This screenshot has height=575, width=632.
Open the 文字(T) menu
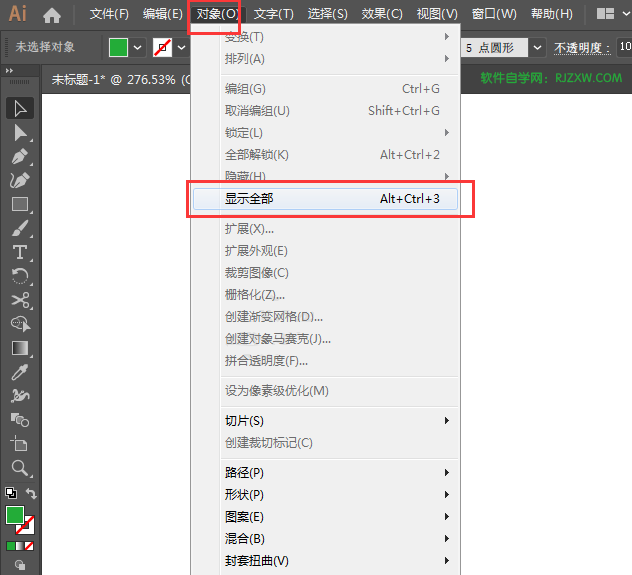[274, 14]
